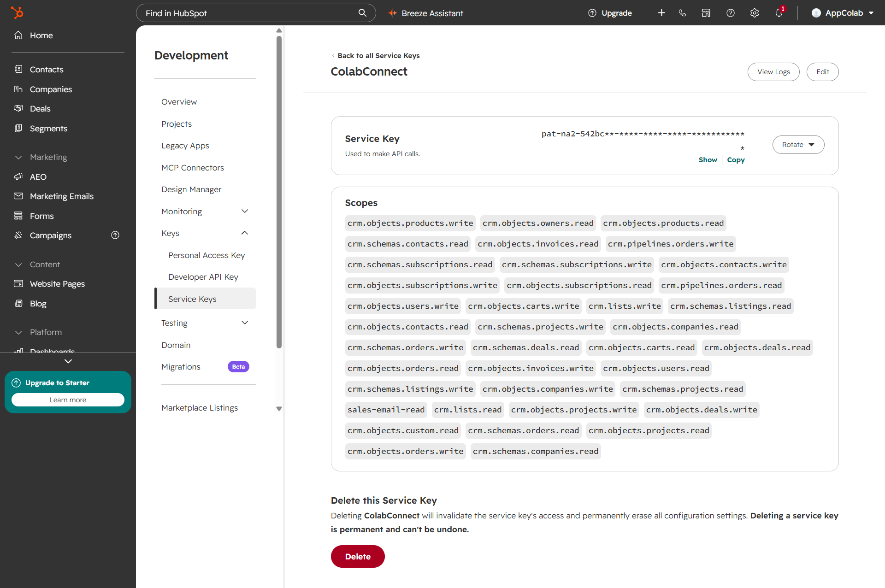The height and width of the screenshot is (588, 885).
Task: Collapse the Content section
Action: tap(18, 265)
